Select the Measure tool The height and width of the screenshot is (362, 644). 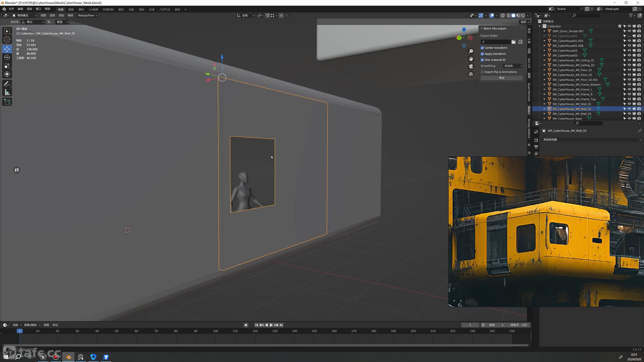pos(7,92)
